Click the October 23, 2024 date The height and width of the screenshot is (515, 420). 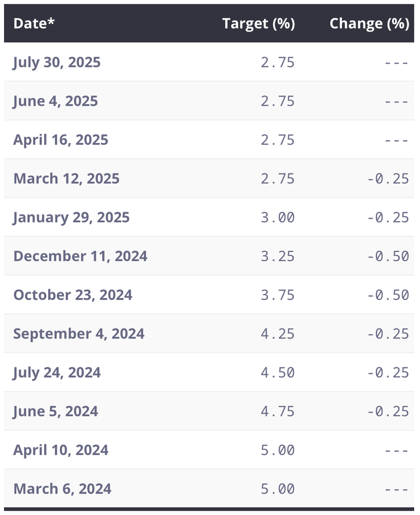73,295
